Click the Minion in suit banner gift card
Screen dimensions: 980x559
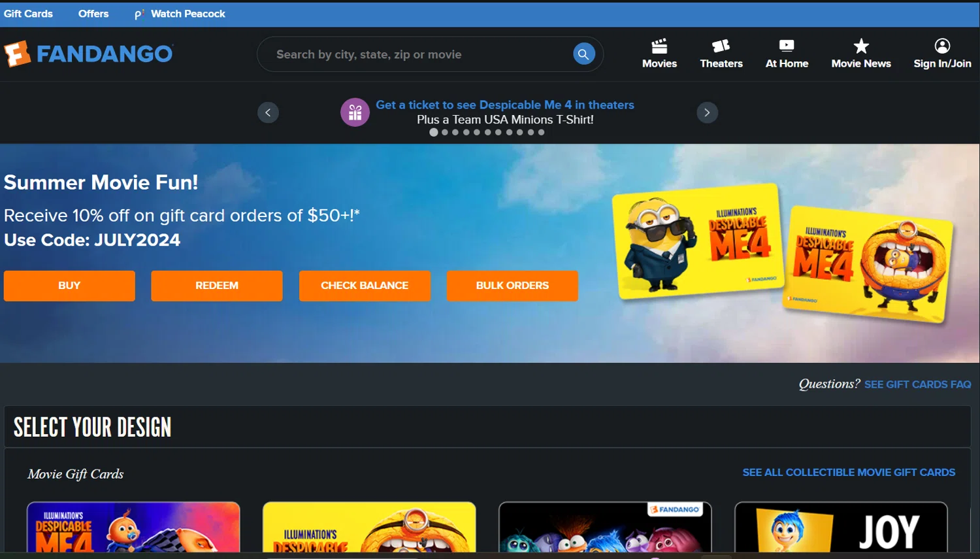[x=699, y=242]
